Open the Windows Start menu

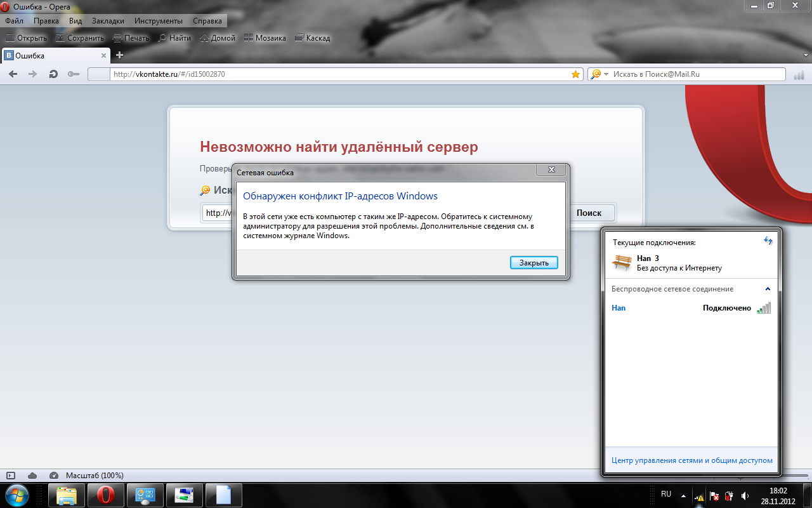point(17,495)
